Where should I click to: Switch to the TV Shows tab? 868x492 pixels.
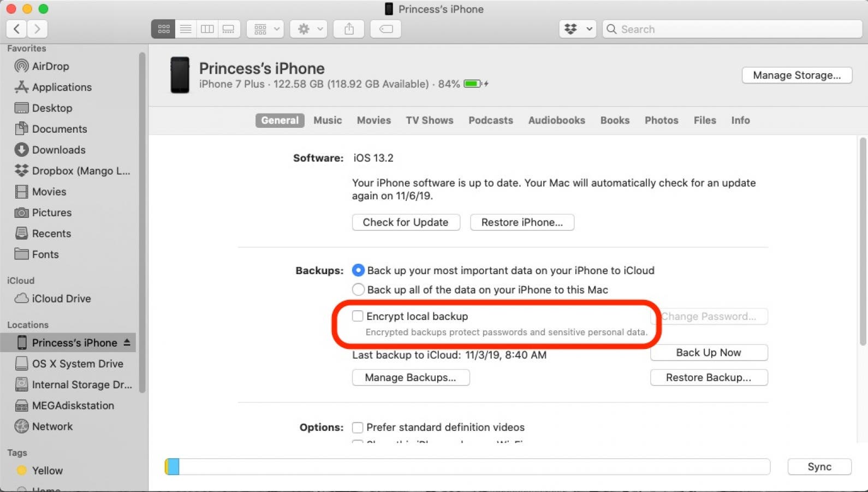coord(430,120)
